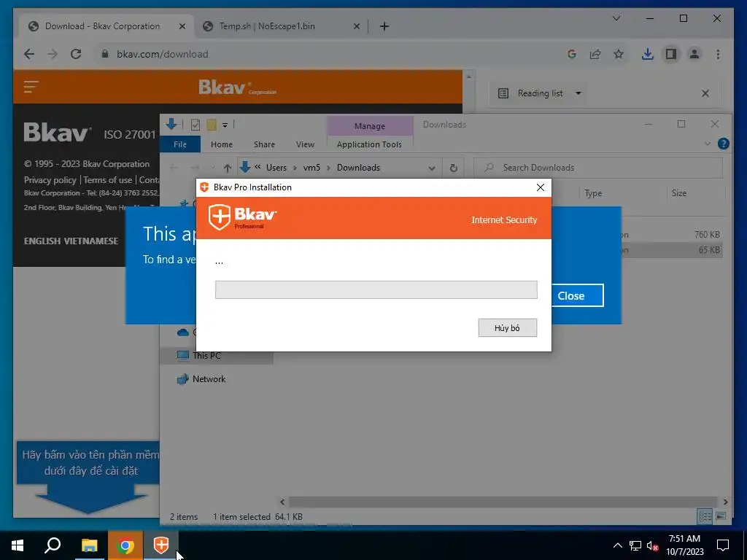Open the Home ribbon tab

coord(222,144)
